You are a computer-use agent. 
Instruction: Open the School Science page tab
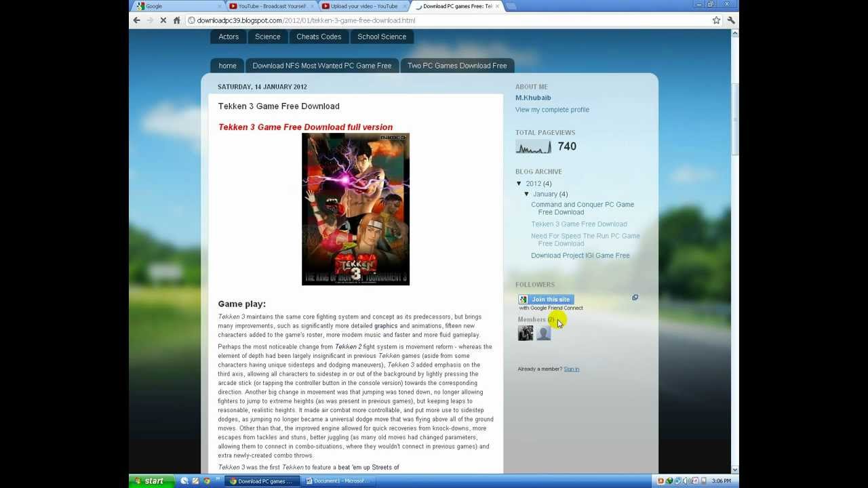point(382,37)
